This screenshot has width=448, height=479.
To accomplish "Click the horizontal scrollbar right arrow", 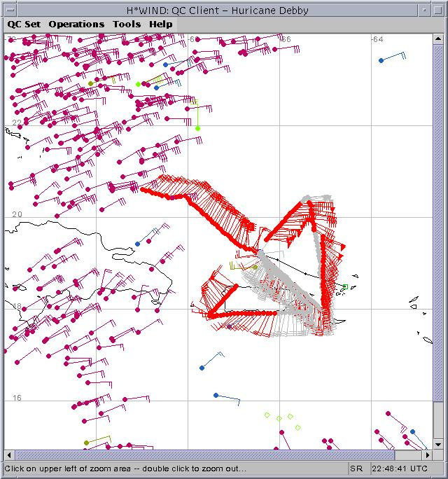I will click(429, 455).
